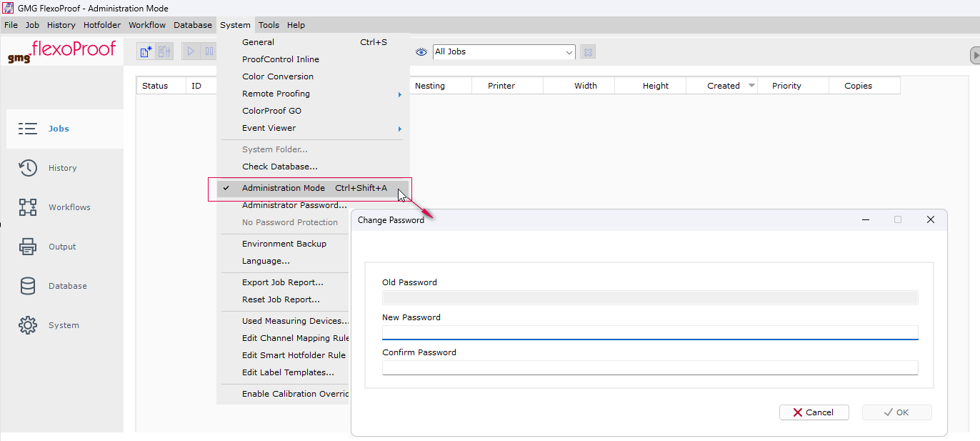Click the ID column header

tap(201, 86)
